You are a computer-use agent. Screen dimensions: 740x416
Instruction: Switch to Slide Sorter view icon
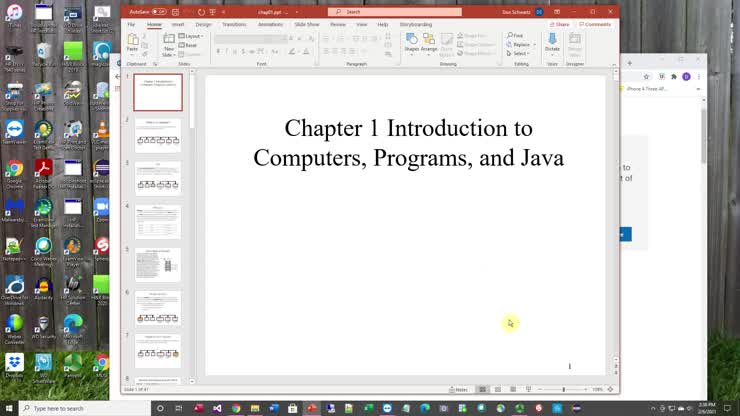[498, 390]
